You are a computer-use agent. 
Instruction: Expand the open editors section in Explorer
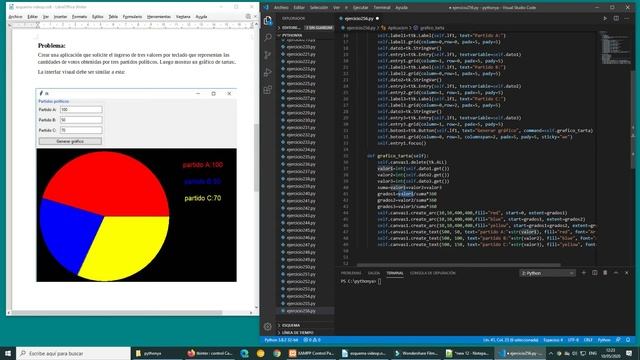[x=305, y=28]
